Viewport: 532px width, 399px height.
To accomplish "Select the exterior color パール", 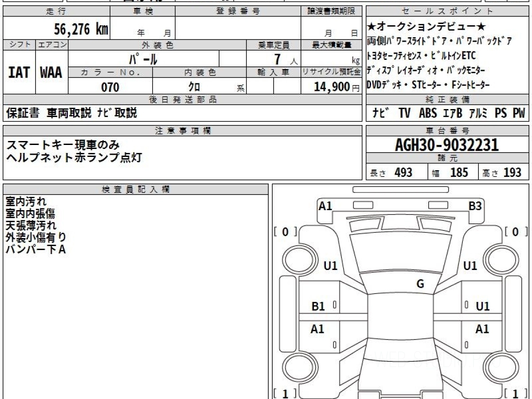I will click(143, 59).
